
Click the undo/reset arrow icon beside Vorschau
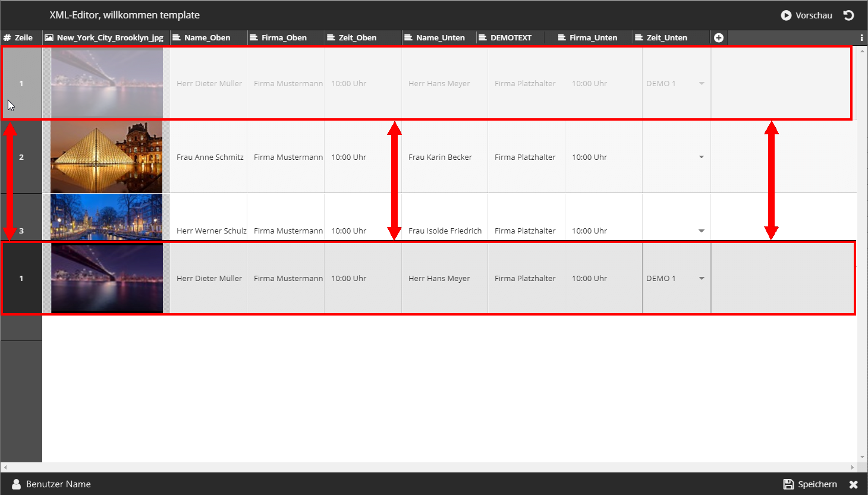[x=848, y=15]
